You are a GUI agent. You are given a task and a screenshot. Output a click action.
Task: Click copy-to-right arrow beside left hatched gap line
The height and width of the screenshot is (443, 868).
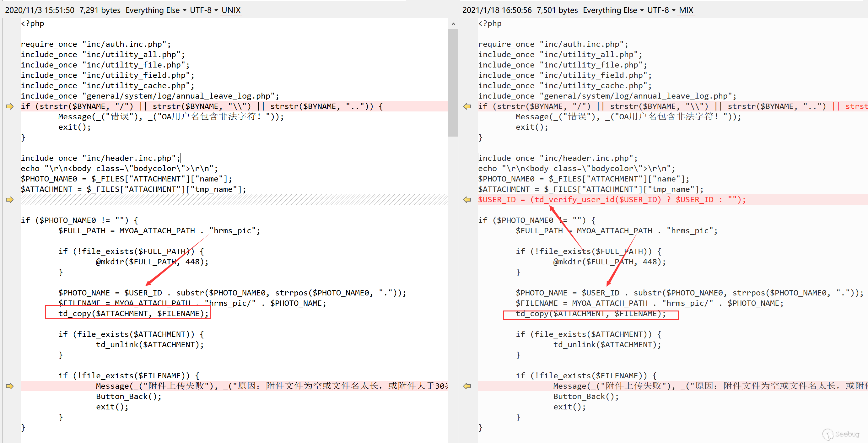click(x=10, y=200)
